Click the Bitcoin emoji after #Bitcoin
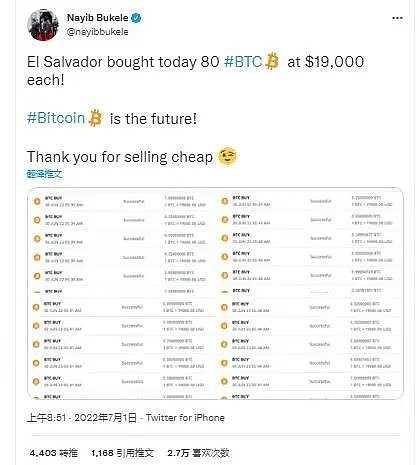Viewport: 417px width, 465px height. coord(95,118)
